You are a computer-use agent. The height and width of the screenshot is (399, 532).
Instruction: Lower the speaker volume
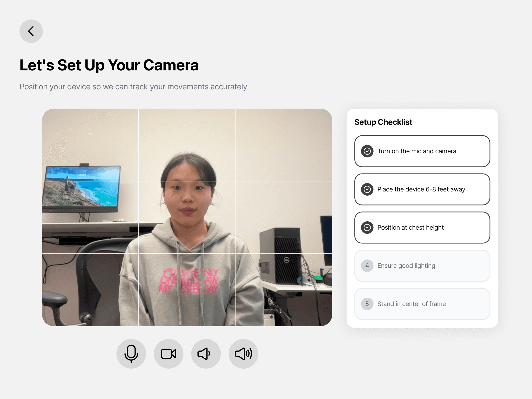pyautogui.click(x=206, y=354)
